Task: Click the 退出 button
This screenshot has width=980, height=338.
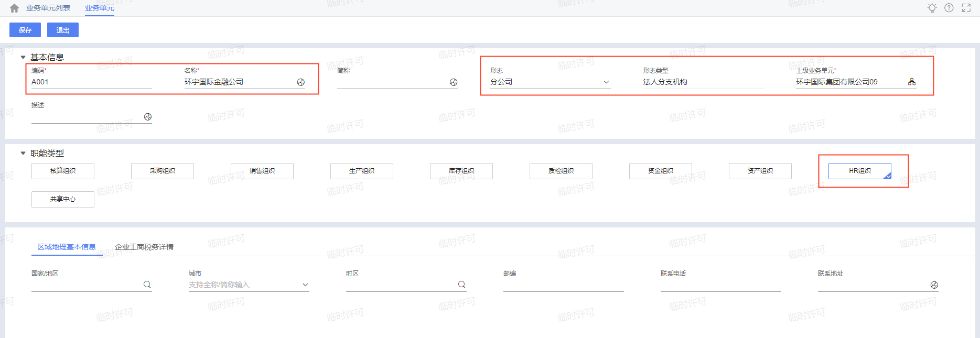Action: click(63, 30)
